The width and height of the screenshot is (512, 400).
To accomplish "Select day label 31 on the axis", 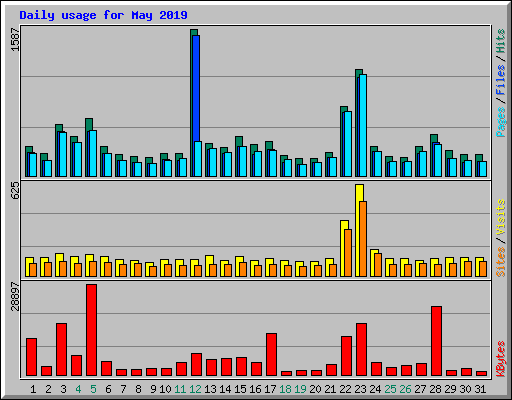I will click(480, 389).
